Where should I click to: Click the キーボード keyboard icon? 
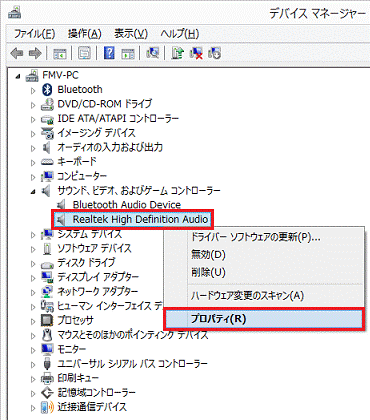pyautogui.click(x=47, y=162)
